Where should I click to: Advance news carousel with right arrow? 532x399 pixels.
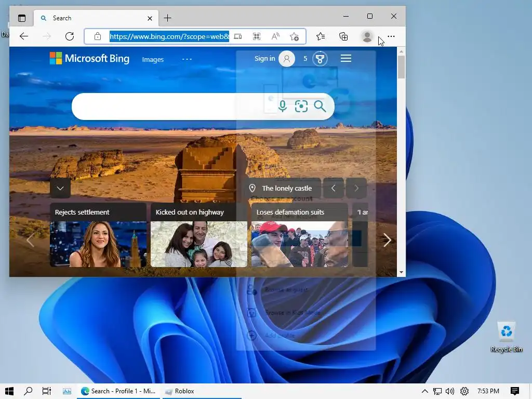pyautogui.click(x=387, y=240)
